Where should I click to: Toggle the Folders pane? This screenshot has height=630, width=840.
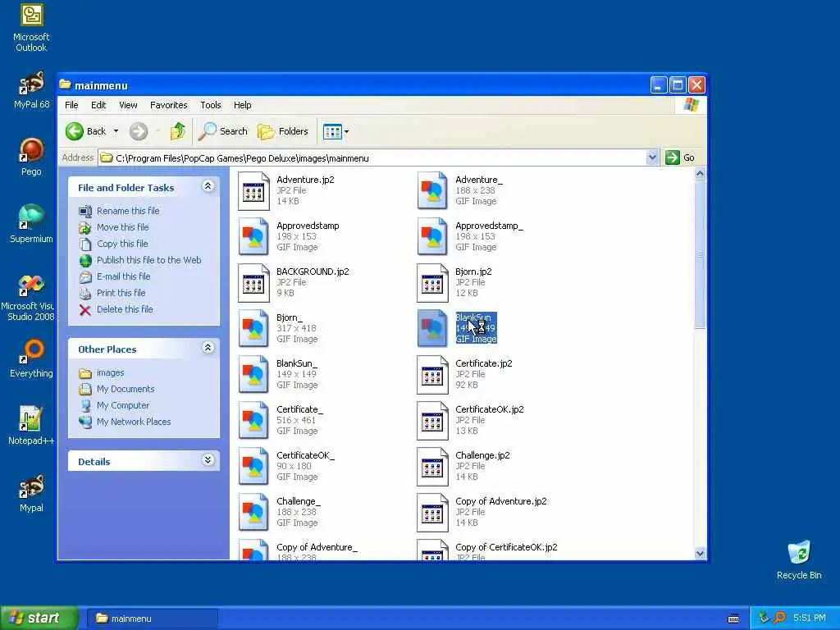(283, 131)
